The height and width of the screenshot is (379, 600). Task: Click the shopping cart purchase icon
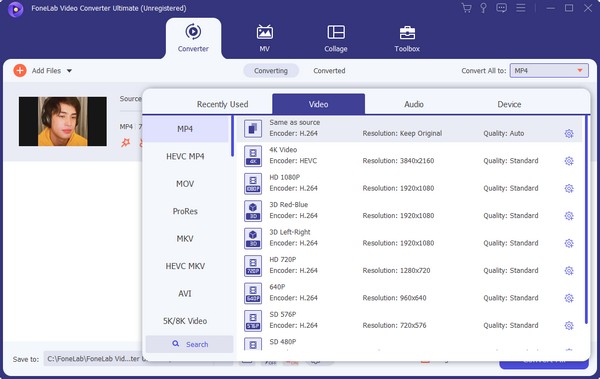[x=466, y=8]
